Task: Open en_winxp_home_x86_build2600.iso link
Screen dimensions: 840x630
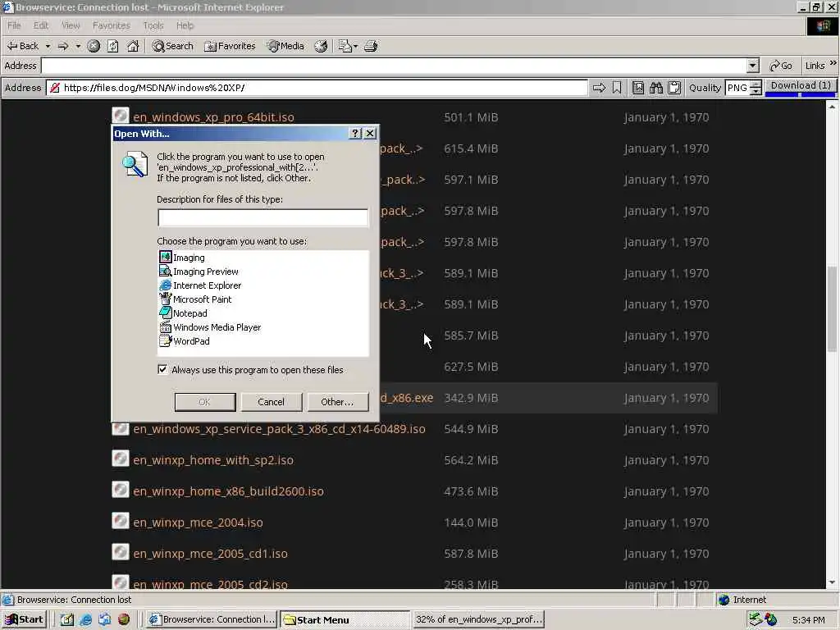Action: (x=228, y=491)
